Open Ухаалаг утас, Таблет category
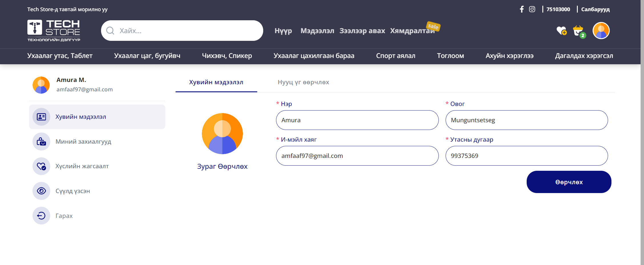This screenshot has height=265, width=644. 60,56
